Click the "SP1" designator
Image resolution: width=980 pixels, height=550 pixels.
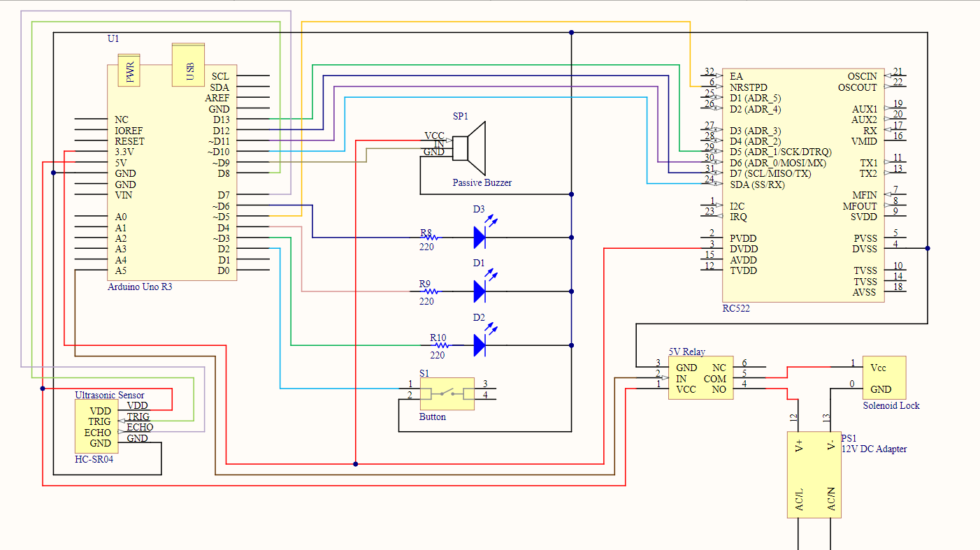pos(461,115)
